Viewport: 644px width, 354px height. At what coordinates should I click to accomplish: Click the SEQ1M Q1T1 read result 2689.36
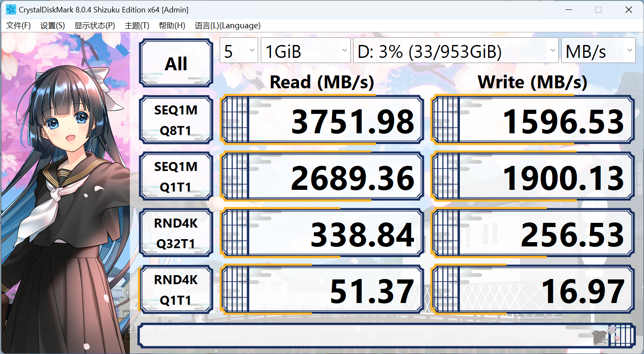click(322, 177)
